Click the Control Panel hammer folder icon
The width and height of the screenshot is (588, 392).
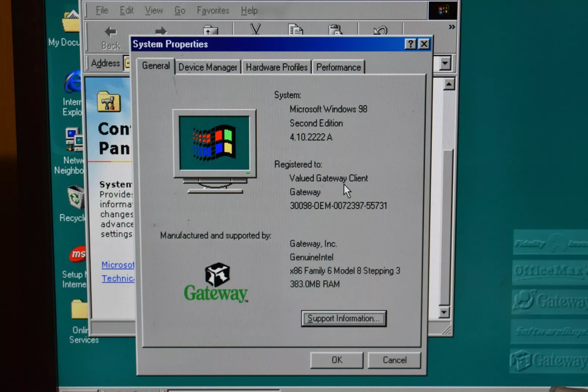[x=108, y=101]
